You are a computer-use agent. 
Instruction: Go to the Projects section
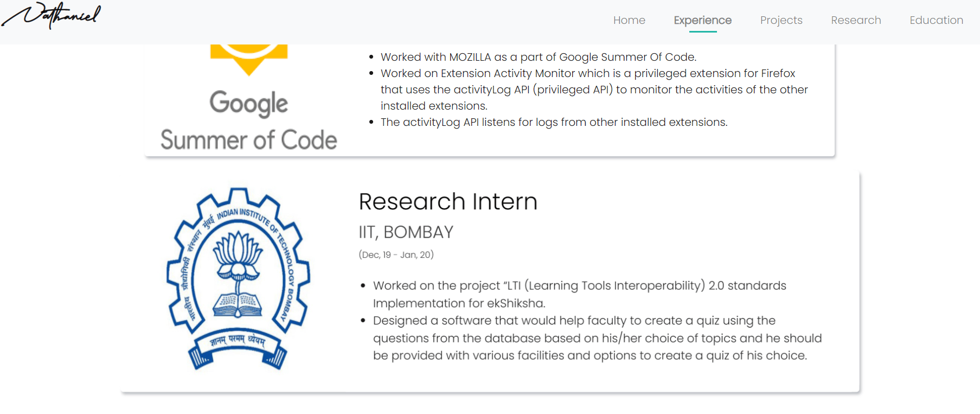(781, 20)
